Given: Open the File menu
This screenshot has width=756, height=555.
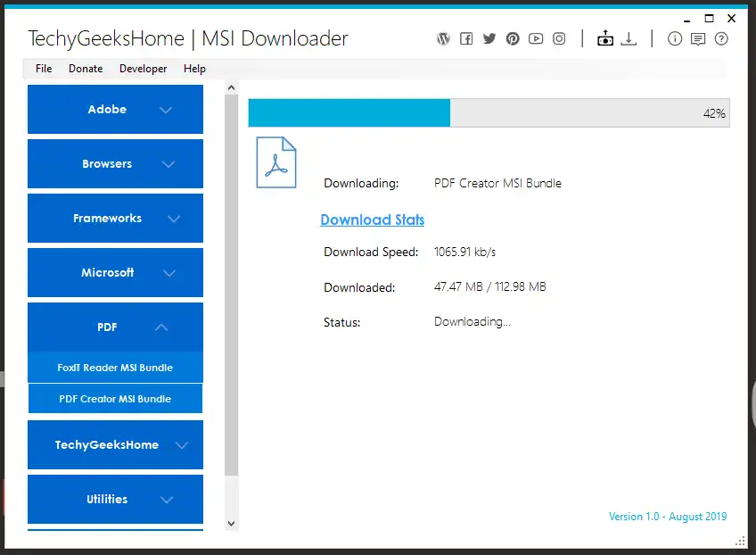Looking at the screenshot, I should (x=44, y=69).
